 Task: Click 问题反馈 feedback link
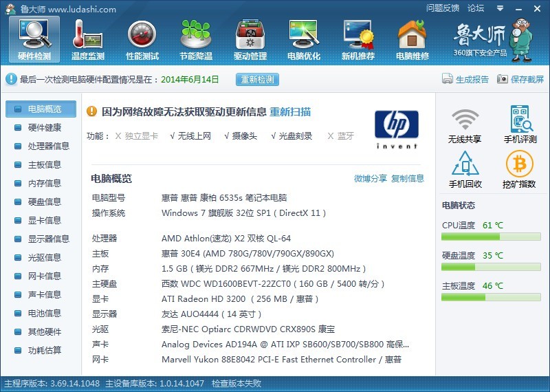click(443, 8)
